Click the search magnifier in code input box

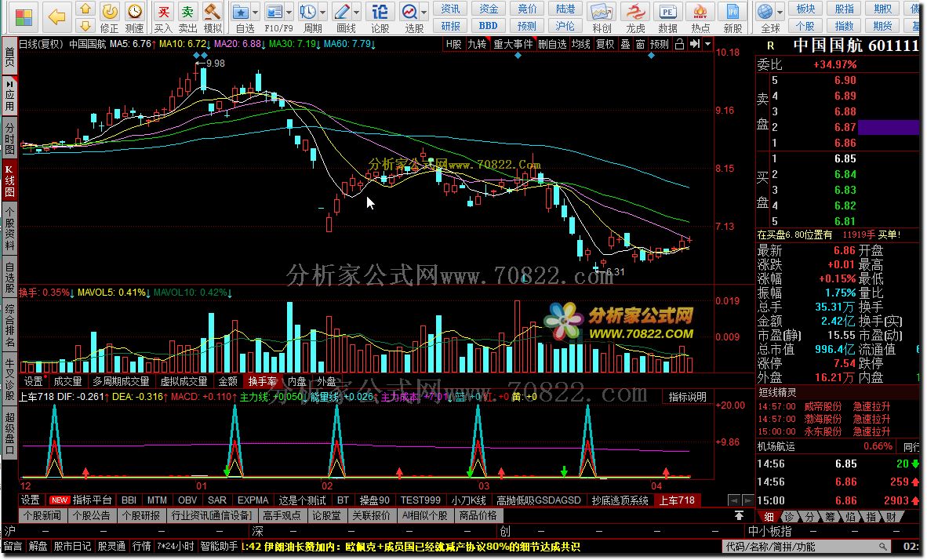[882, 547]
